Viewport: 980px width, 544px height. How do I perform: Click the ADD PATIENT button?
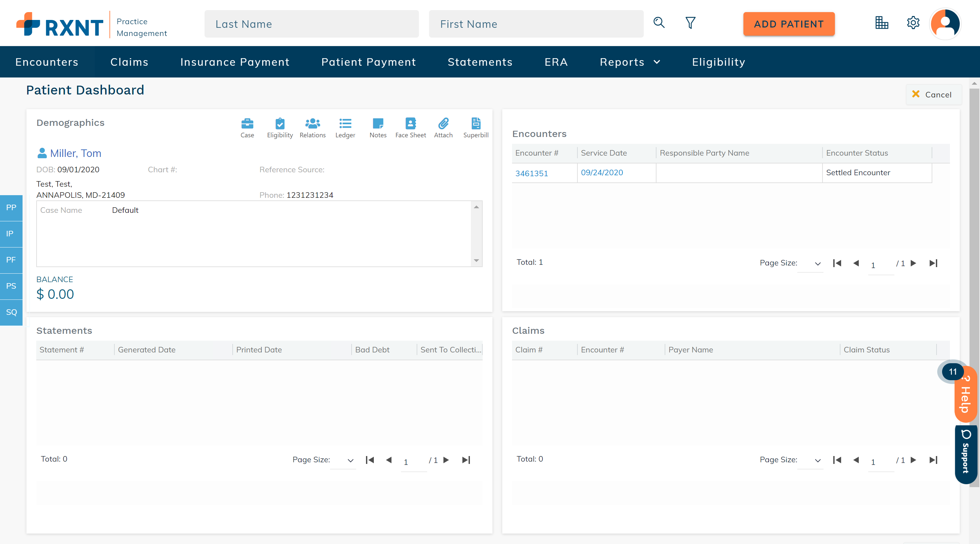click(789, 24)
